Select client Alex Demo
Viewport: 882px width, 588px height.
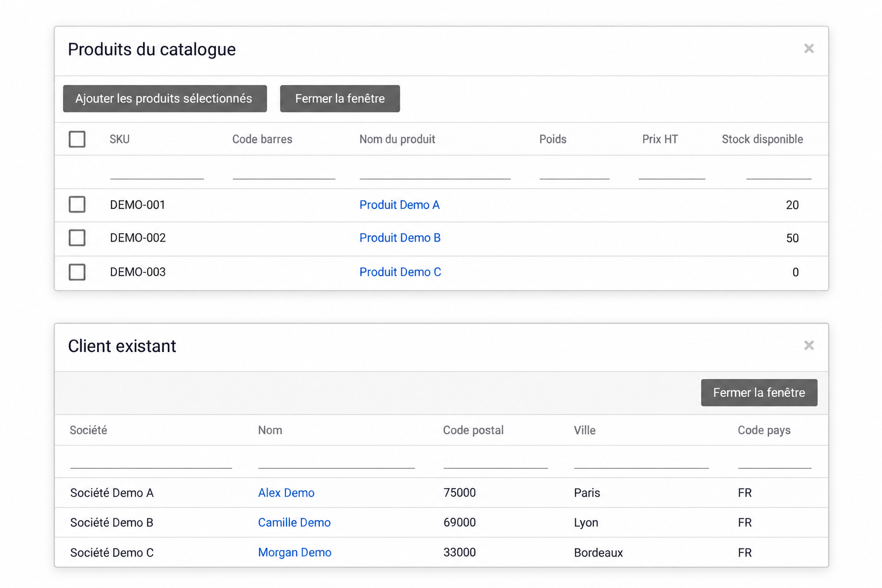click(286, 493)
